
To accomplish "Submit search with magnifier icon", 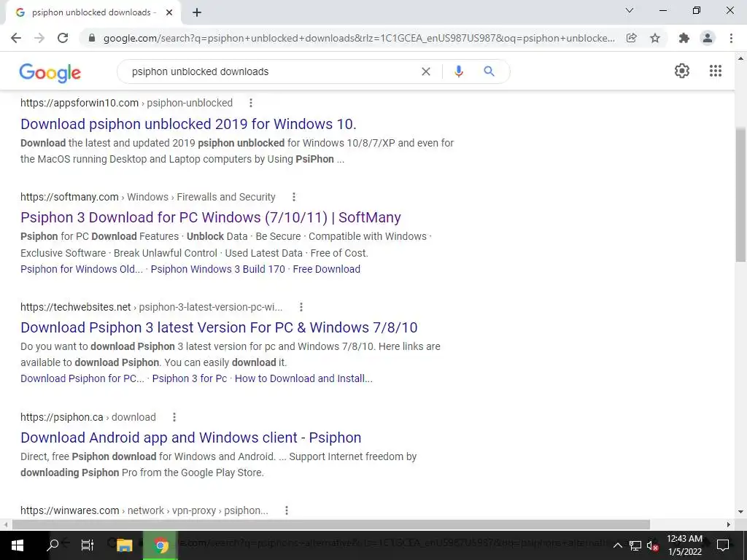I will [489, 71].
